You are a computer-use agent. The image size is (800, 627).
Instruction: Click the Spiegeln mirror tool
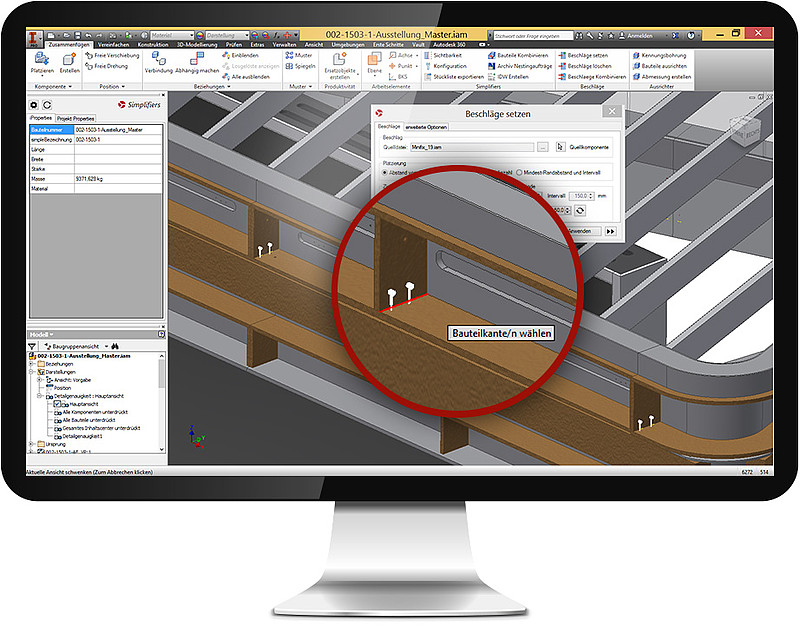tap(301, 66)
